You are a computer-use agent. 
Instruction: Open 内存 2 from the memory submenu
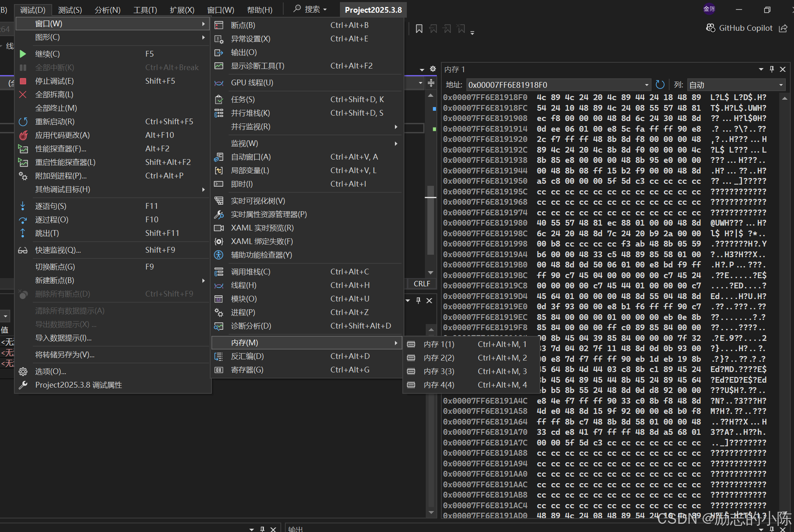click(439, 358)
